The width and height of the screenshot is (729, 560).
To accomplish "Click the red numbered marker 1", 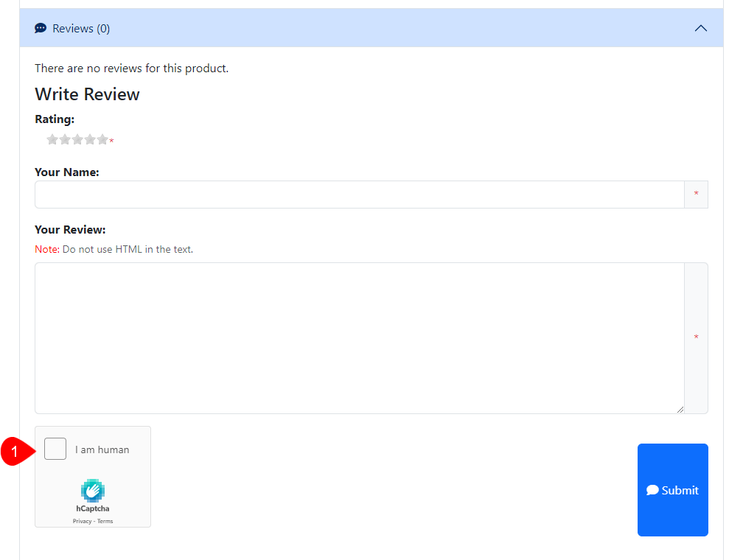I will tap(14, 451).
